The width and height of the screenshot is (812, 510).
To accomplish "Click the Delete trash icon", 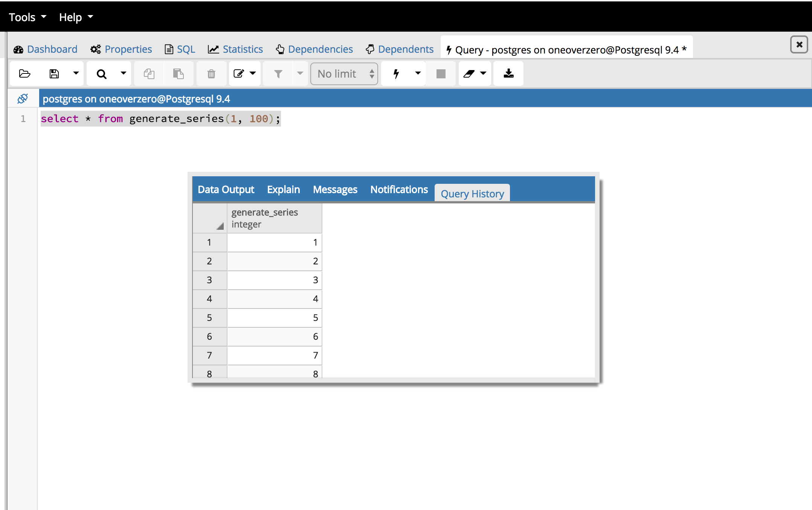I will (x=211, y=73).
